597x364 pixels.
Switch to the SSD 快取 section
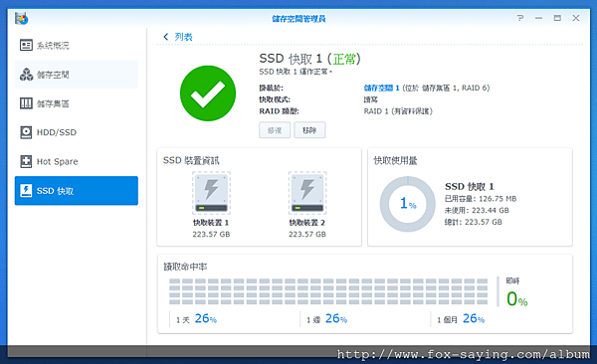pyautogui.click(x=77, y=190)
